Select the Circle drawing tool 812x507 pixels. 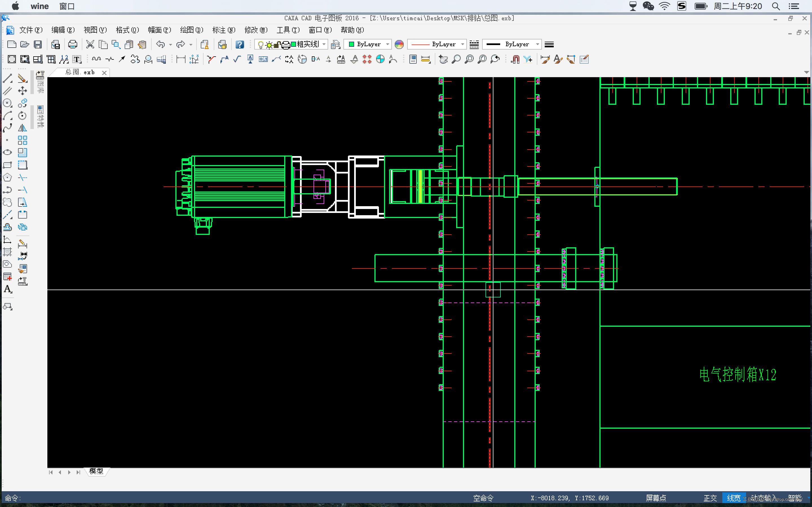point(7,103)
